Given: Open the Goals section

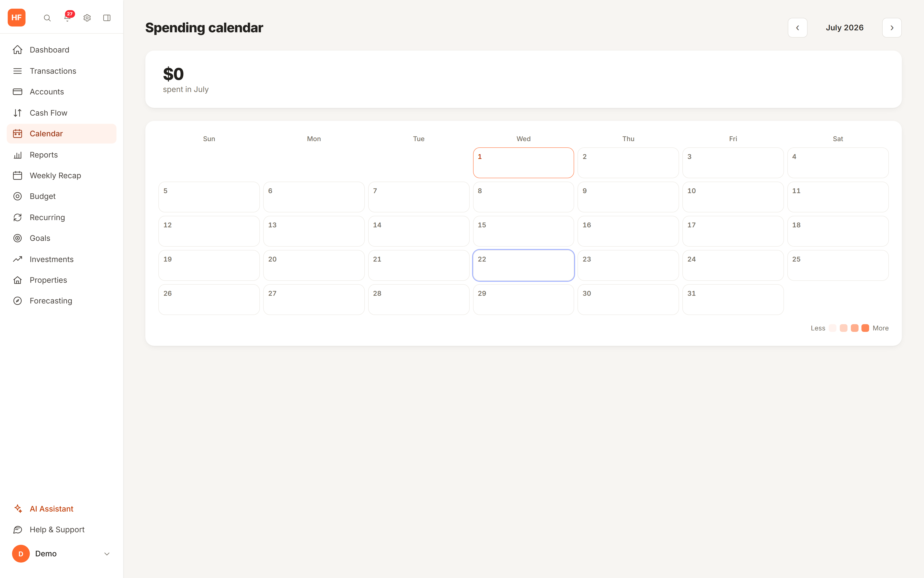Looking at the screenshot, I should 61,238.
